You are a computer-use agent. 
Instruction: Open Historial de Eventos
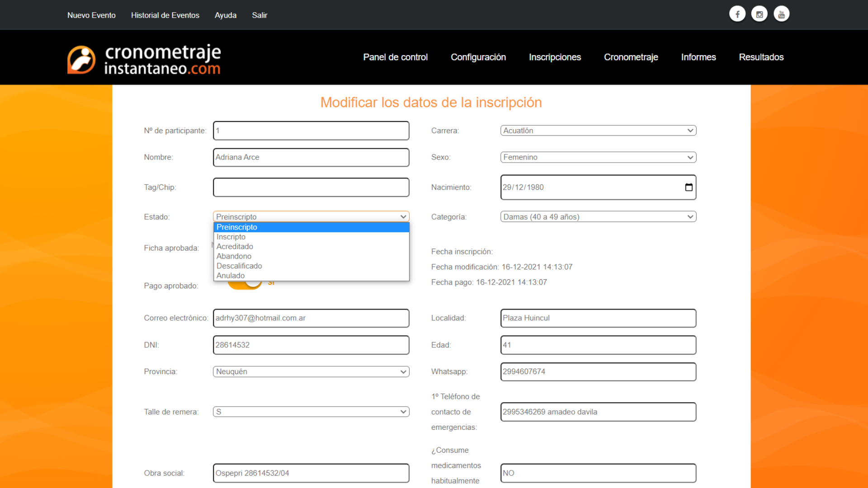point(165,15)
